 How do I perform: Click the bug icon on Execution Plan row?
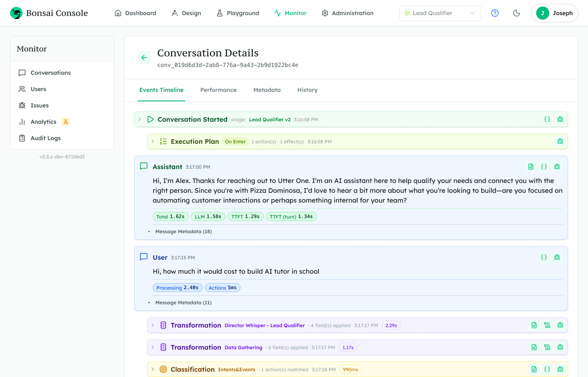560,141
